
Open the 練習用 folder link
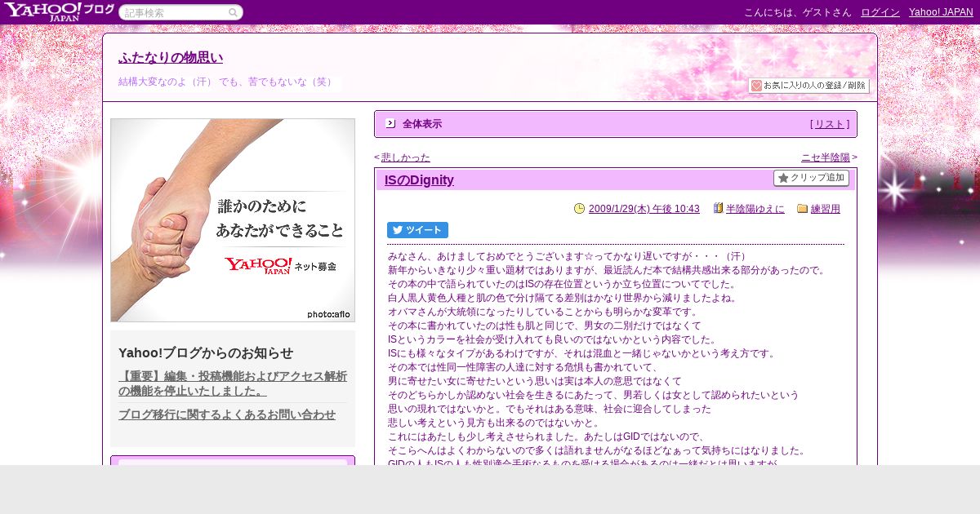[825, 209]
